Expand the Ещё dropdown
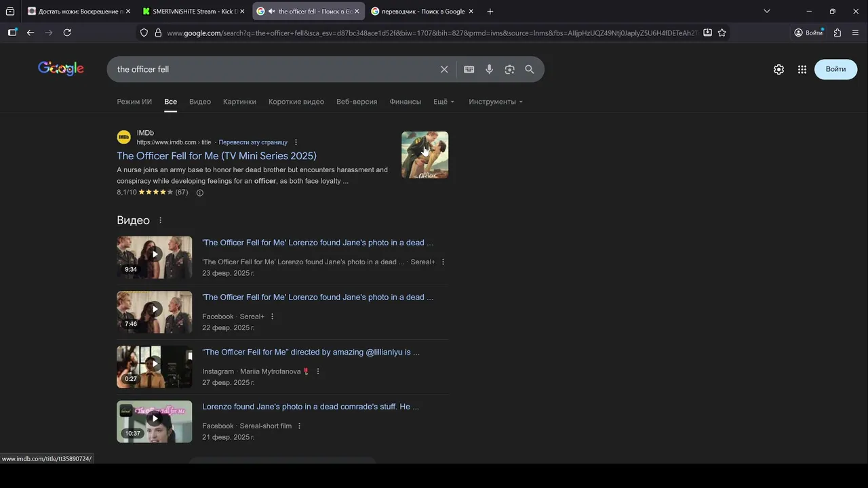The width and height of the screenshot is (868, 488). coord(443,102)
